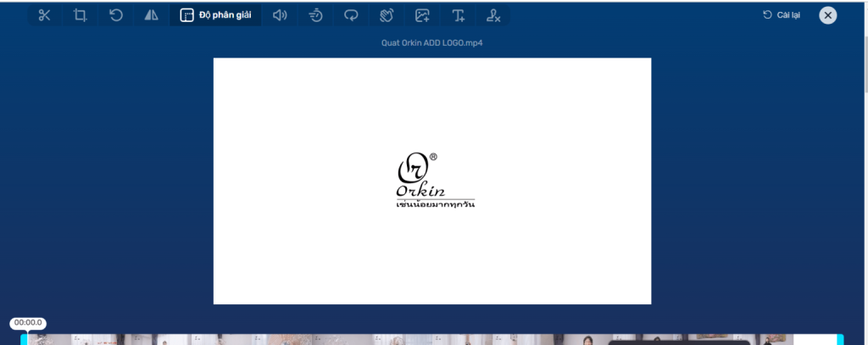Screen dimensions: 868x345
Task: Open the stabilize video tool
Action: tap(387, 15)
